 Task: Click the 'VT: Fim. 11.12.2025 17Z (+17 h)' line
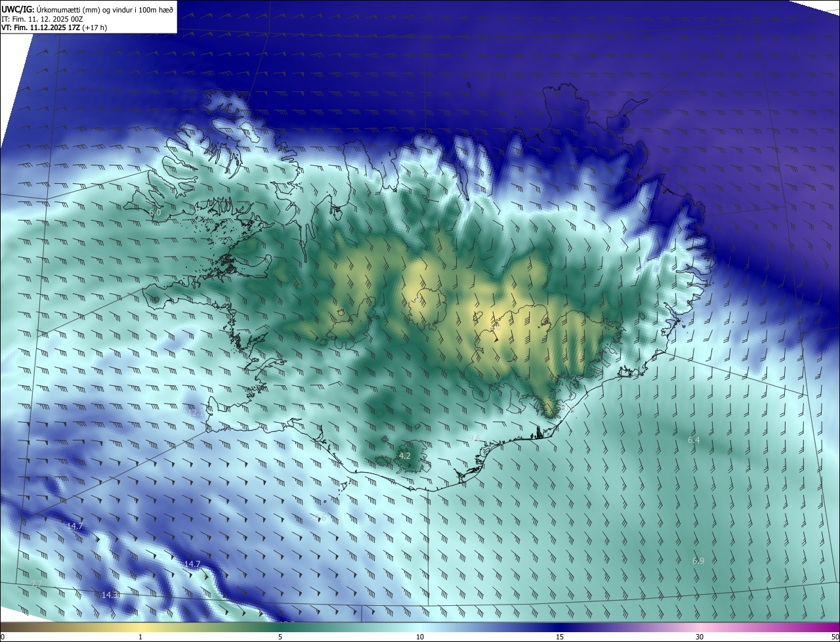click(x=54, y=28)
